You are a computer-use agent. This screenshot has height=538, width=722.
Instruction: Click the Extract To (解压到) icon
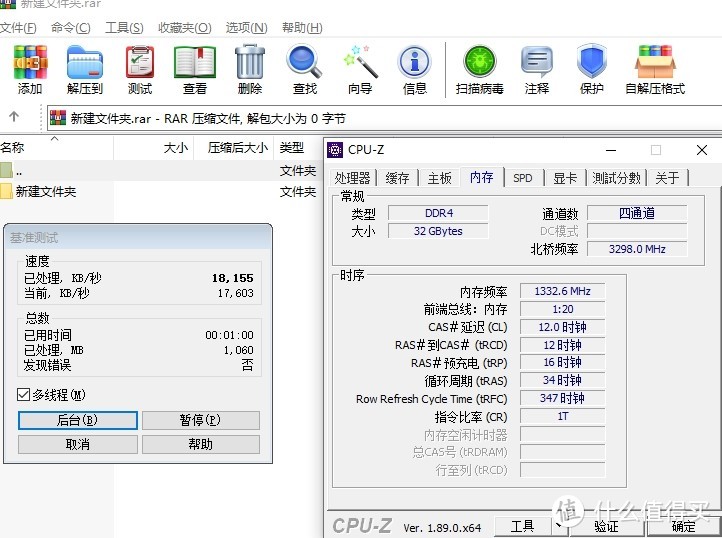point(85,70)
